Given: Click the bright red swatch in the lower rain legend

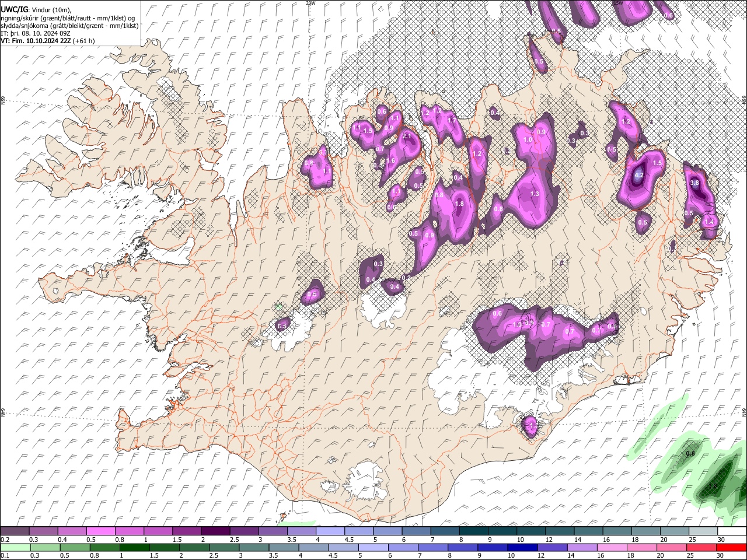Looking at the screenshot, I should click(731, 547).
